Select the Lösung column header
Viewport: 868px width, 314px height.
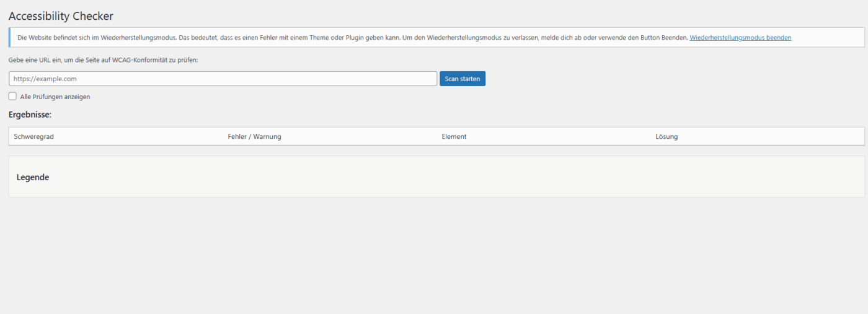[666, 136]
